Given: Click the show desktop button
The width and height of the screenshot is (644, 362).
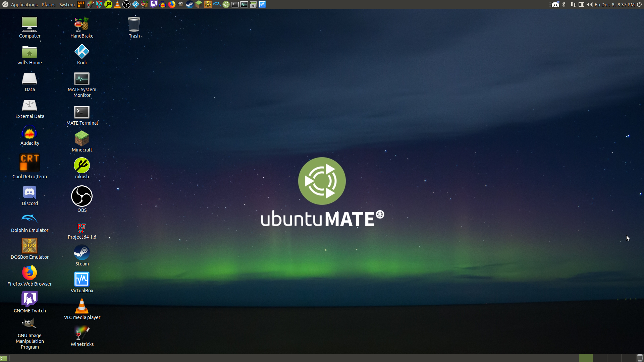Looking at the screenshot, I should point(4,358).
